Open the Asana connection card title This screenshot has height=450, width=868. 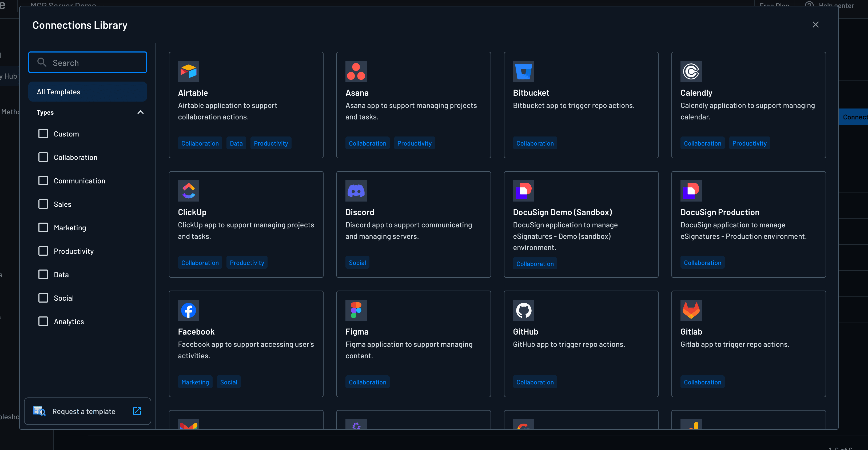[x=357, y=93]
